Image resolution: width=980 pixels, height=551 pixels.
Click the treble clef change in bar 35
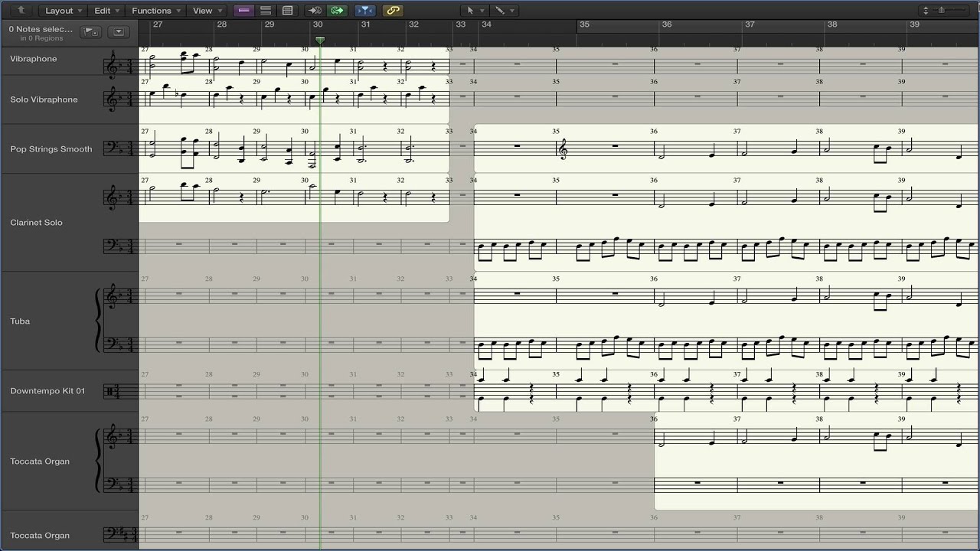point(564,149)
